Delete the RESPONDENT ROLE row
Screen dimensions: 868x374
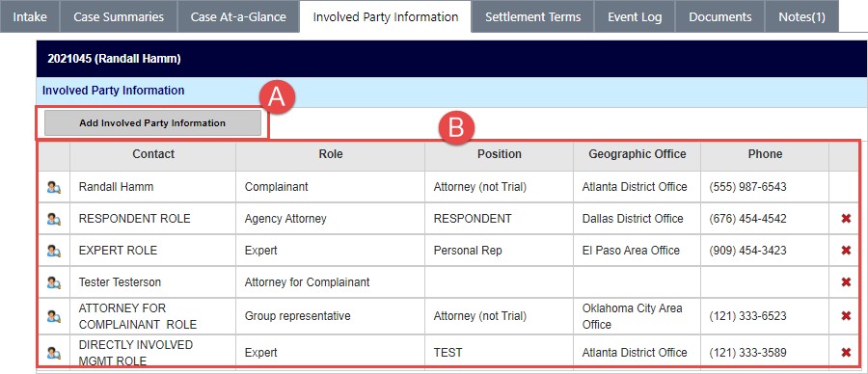click(x=846, y=219)
